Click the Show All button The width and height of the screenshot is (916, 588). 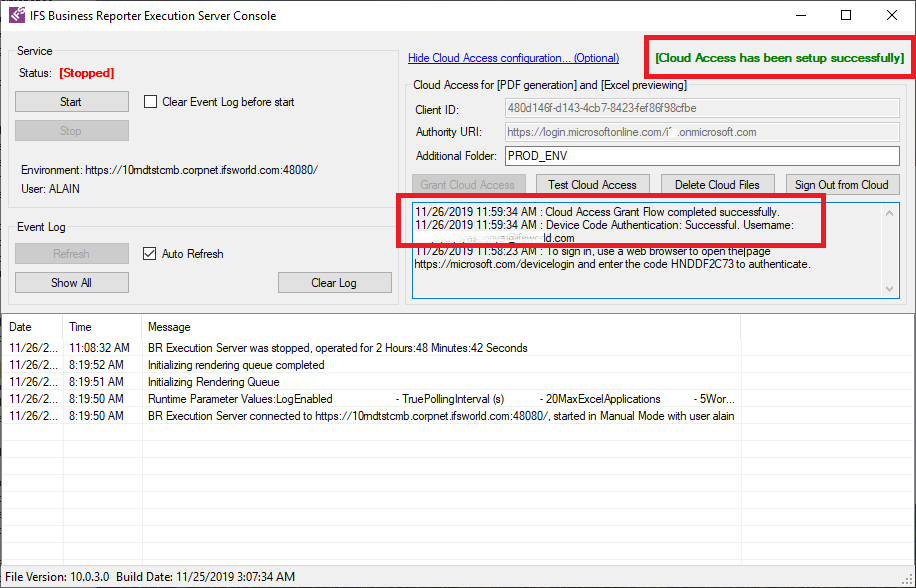tap(72, 283)
